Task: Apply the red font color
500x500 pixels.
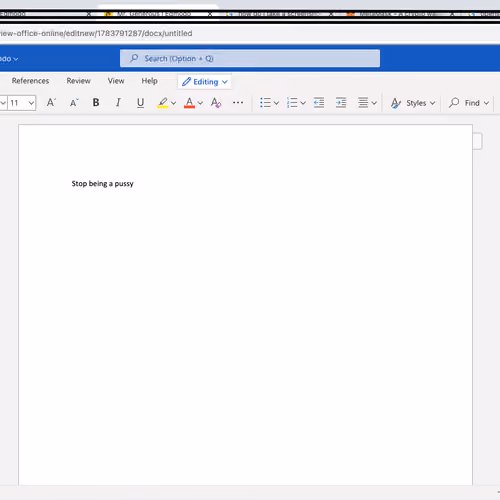Action: (189, 103)
